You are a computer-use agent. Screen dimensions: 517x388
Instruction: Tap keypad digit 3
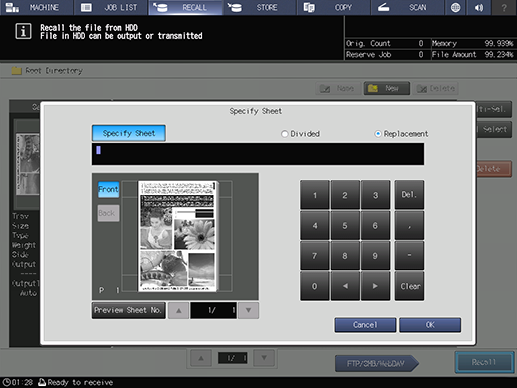[x=375, y=195]
